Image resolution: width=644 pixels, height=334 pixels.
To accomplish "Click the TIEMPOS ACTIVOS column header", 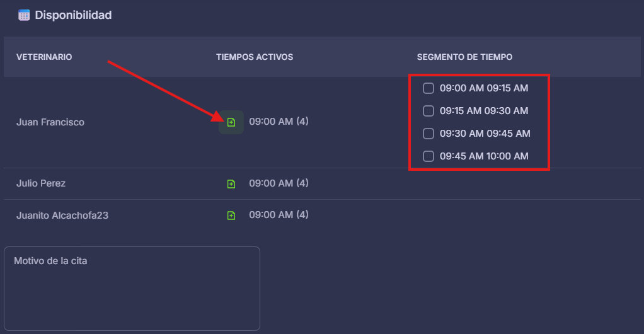I will [255, 57].
